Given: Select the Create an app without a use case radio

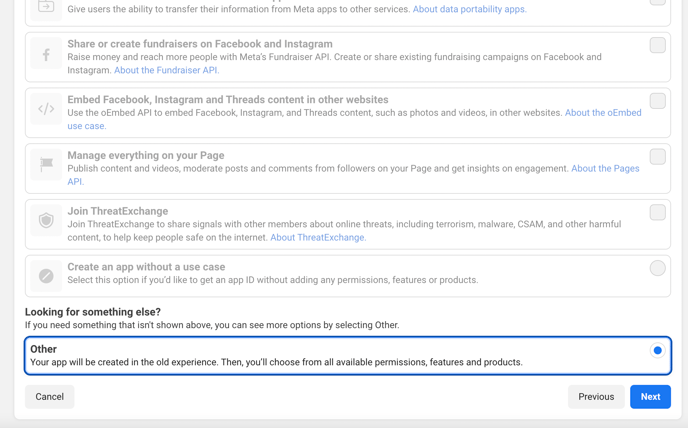Looking at the screenshot, I should 657,268.
